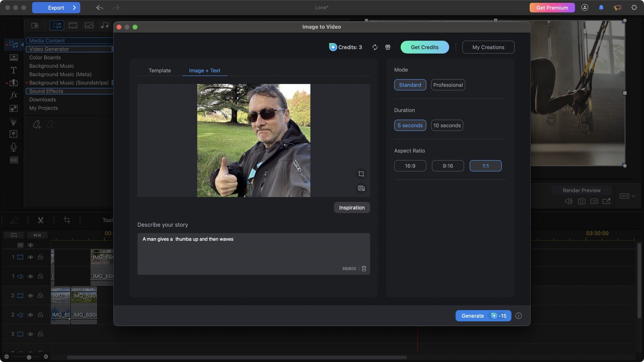Screen dimensions: 644x362
Task: Click the replace image icon
Action: pyautogui.click(x=361, y=188)
